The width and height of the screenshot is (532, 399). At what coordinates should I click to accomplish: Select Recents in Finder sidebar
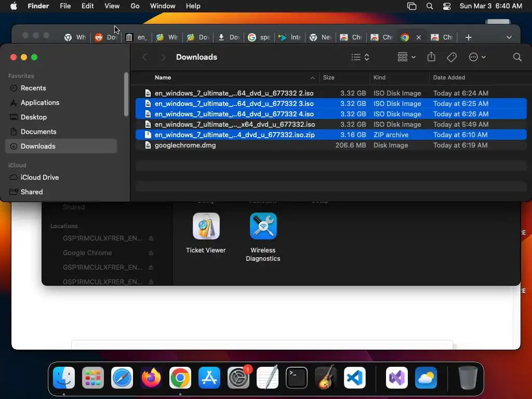pyautogui.click(x=61, y=88)
